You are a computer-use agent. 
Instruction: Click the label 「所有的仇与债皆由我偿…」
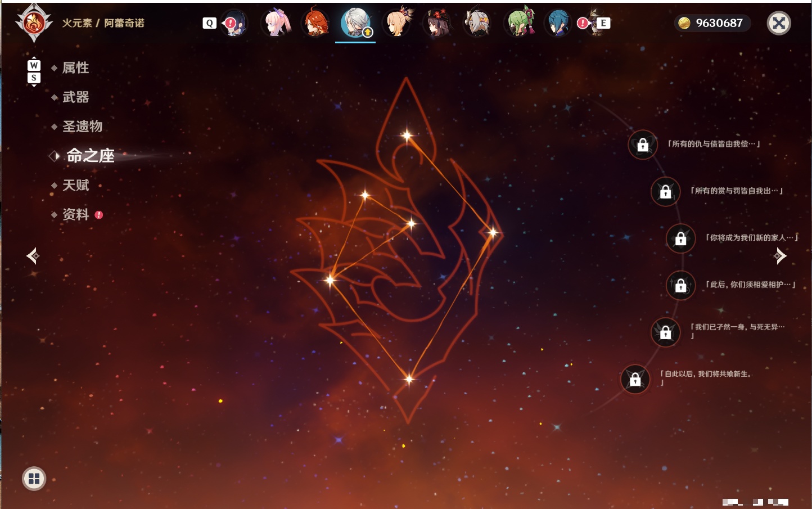point(714,144)
